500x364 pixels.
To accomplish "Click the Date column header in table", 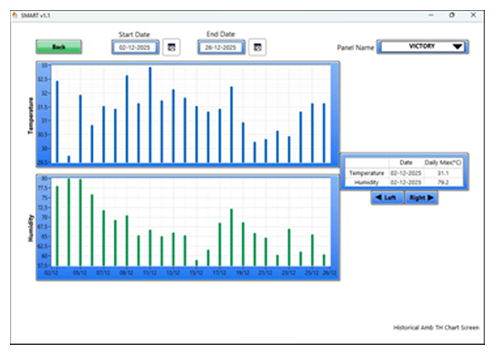I will click(x=406, y=163).
